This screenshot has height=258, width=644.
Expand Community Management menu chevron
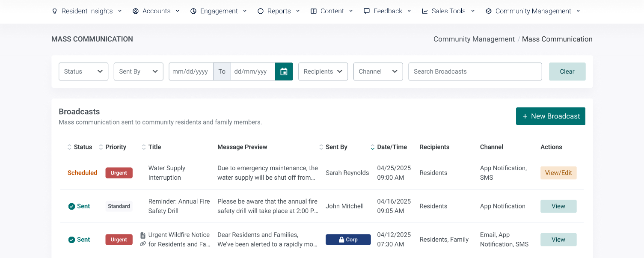pyautogui.click(x=578, y=11)
